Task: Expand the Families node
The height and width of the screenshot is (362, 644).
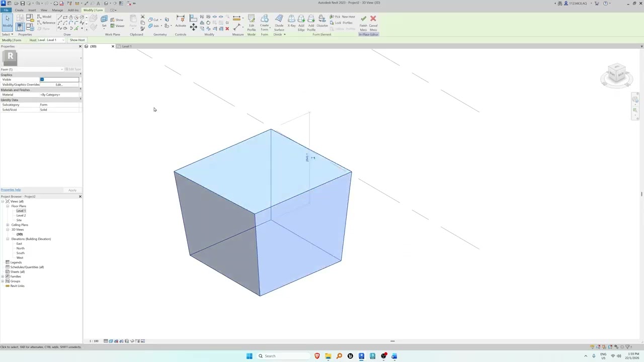Action: [3, 277]
